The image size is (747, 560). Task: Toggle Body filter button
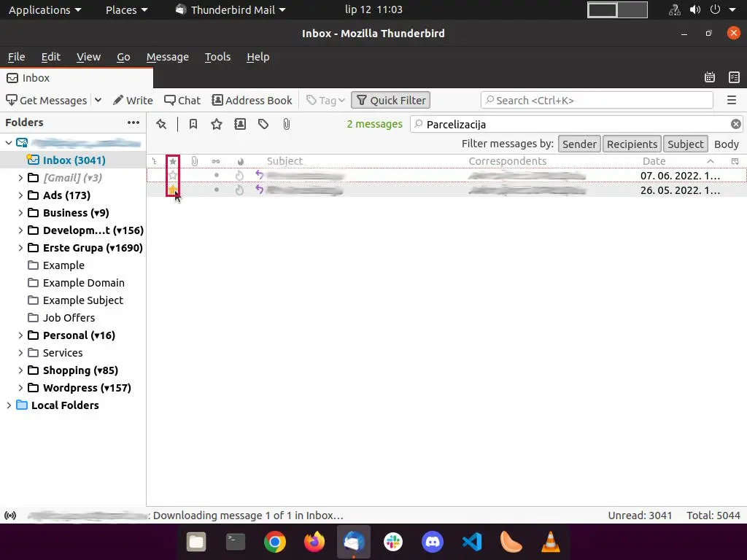[726, 144]
